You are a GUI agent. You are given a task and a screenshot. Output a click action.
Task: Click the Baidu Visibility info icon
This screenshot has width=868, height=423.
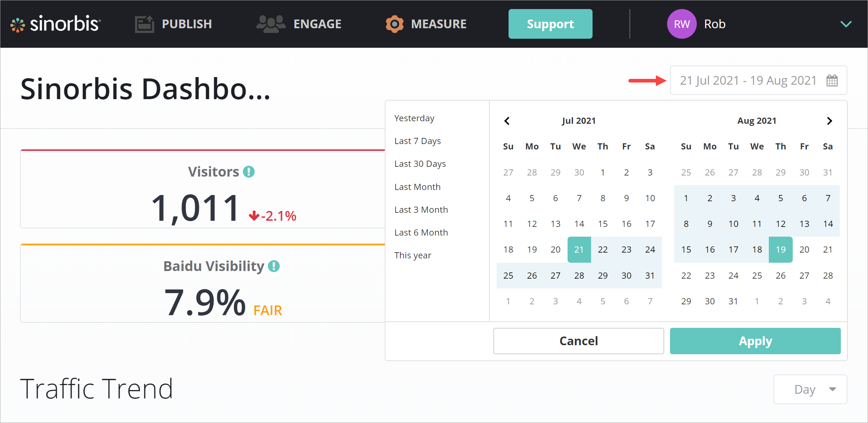pyautogui.click(x=274, y=266)
